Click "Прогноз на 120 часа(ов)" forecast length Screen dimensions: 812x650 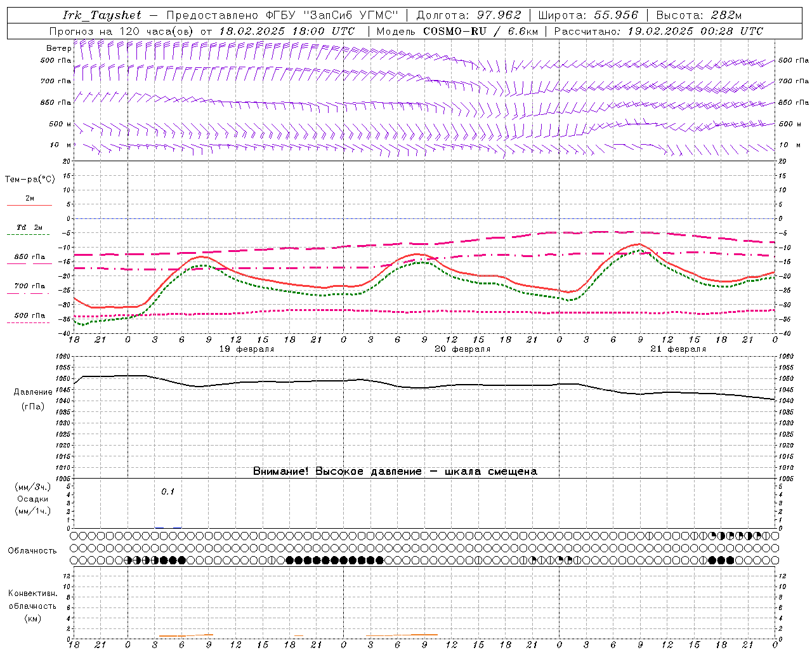[122, 31]
